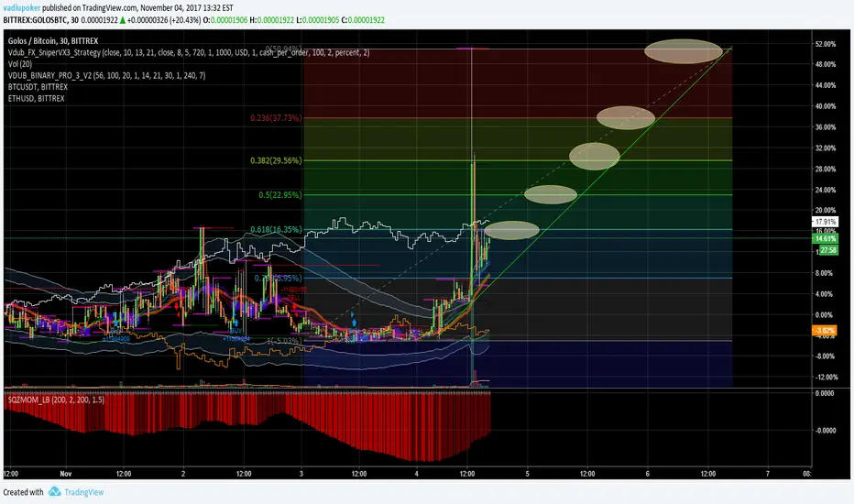Screen dimensions: 854x504
Task: Click the Nov label on the time axis
Action: pyautogui.click(x=66, y=474)
